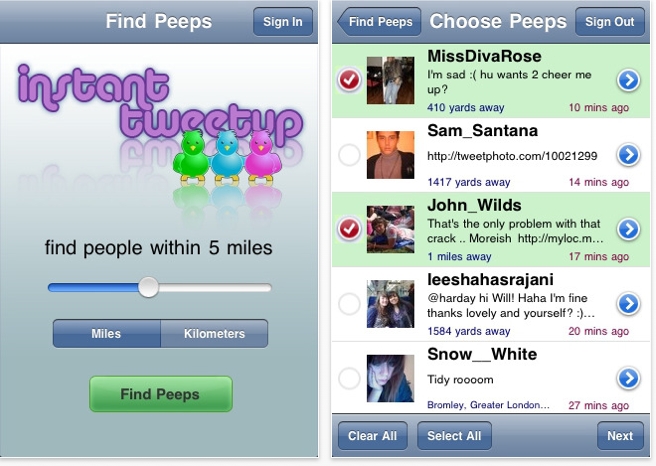The image size is (656, 466).
Task: Click the Sign In button
Action: (283, 21)
